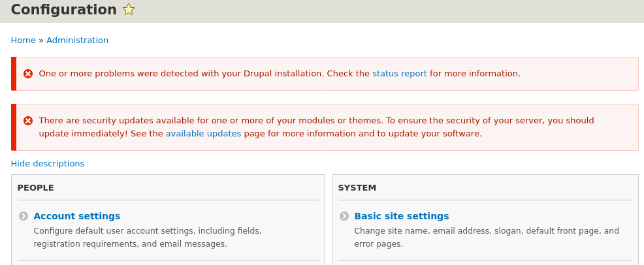Go to the Home breadcrumb
644x265 pixels.
(x=23, y=40)
